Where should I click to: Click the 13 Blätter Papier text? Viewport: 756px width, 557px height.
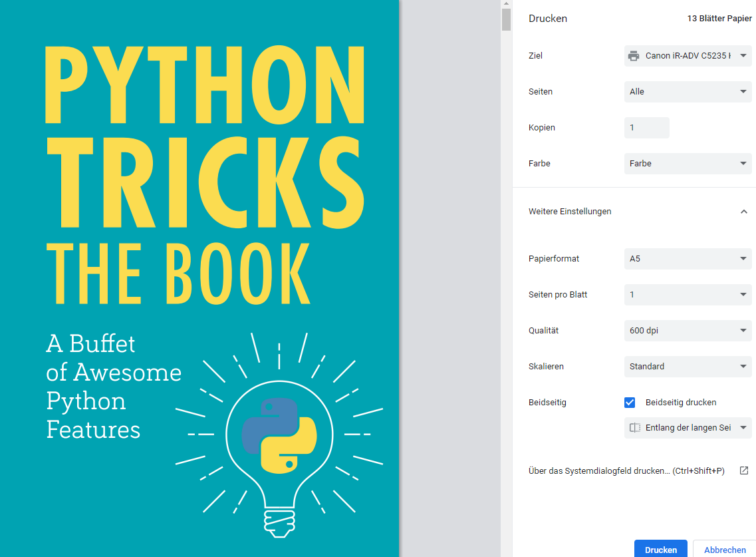719,19
